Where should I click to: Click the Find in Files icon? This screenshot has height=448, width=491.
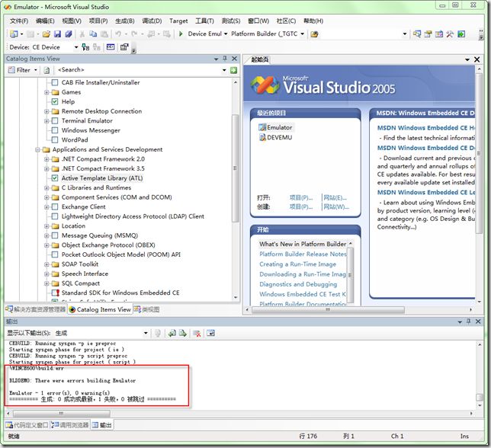pyautogui.click(x=314, y=34)
